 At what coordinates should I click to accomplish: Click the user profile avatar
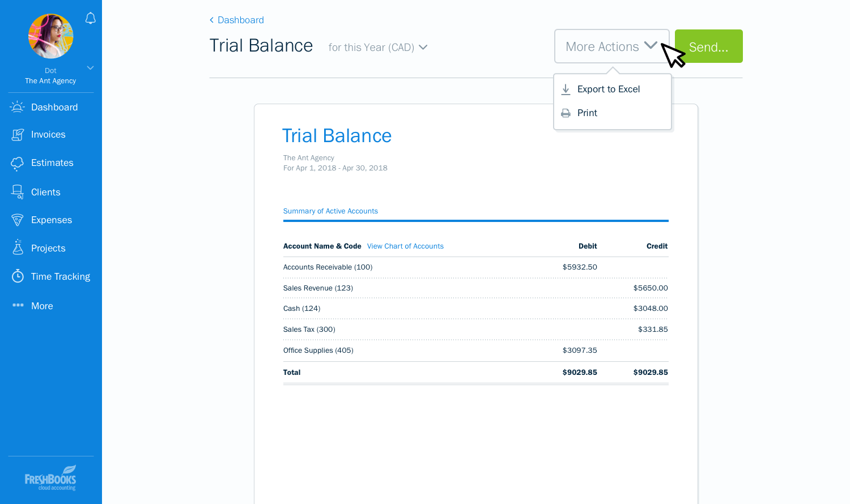pyautogui.click(x=51, y=37)
